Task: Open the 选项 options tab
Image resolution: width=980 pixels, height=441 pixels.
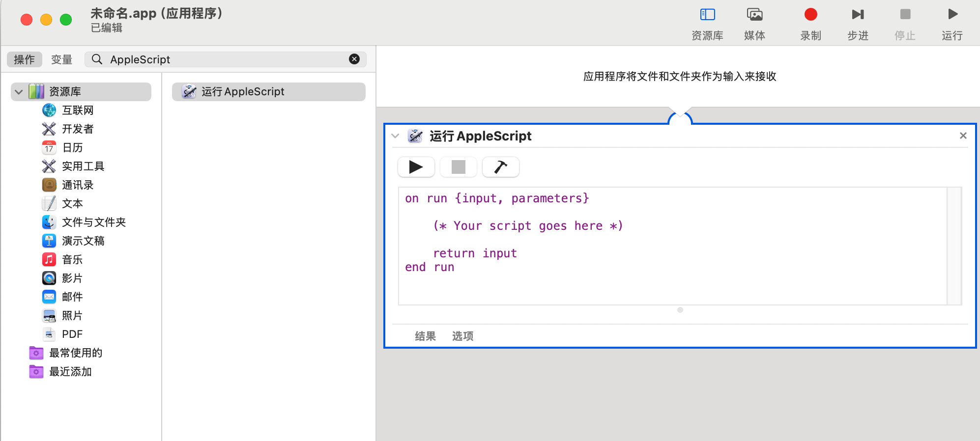Action: click(462, 336)
